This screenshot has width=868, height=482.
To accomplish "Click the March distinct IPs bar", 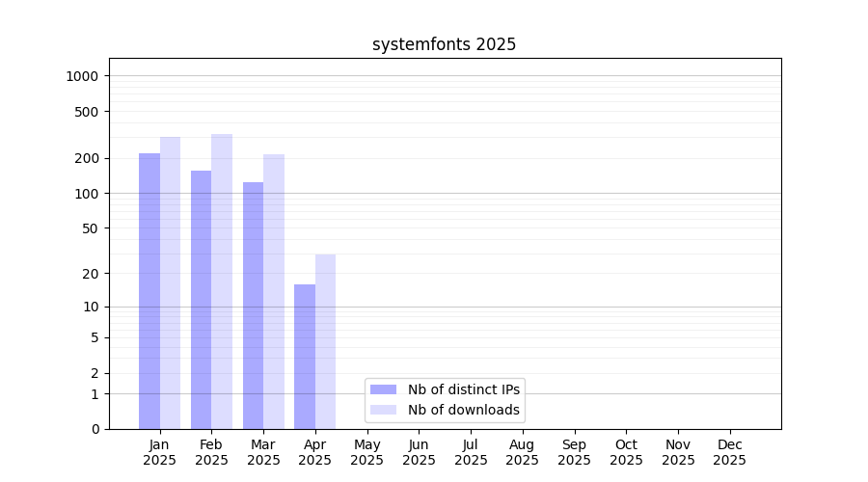I will [253, 306].
